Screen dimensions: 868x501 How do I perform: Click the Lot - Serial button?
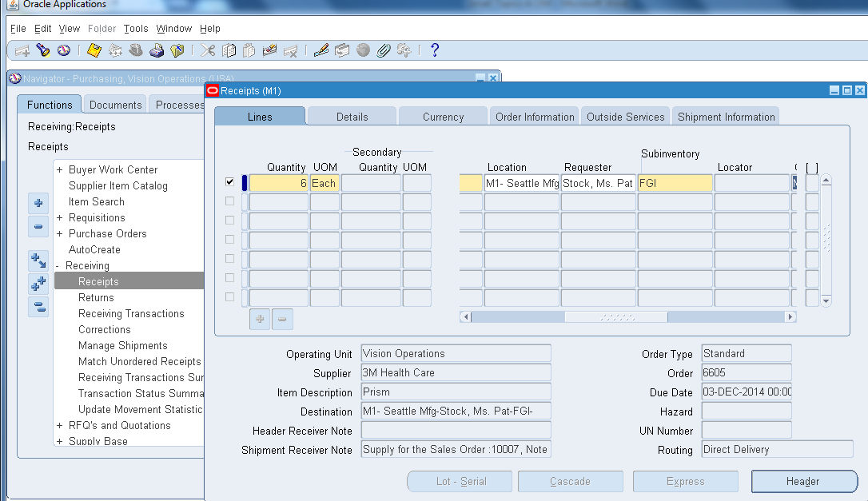click(460, 481)
